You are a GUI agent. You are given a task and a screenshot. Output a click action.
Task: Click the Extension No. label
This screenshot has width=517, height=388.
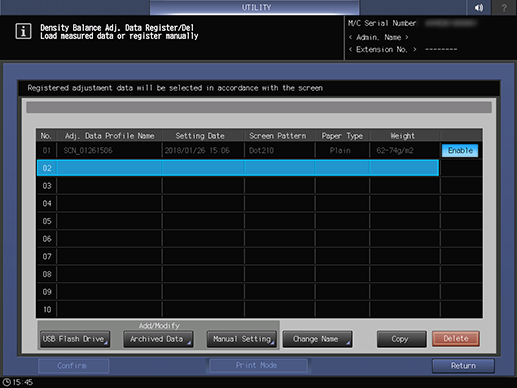pyautogui.click(x=382, y=49)
